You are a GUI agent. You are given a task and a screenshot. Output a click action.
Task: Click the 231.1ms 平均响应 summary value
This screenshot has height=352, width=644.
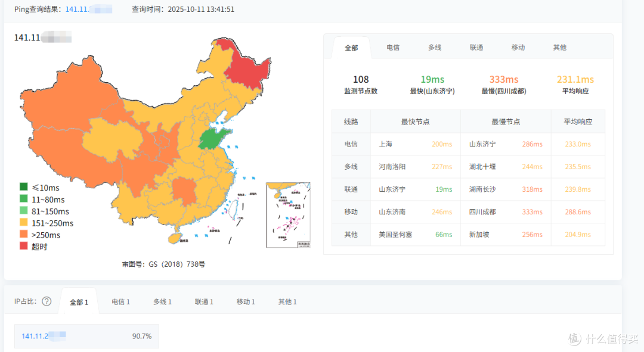[x=575, y=79]
